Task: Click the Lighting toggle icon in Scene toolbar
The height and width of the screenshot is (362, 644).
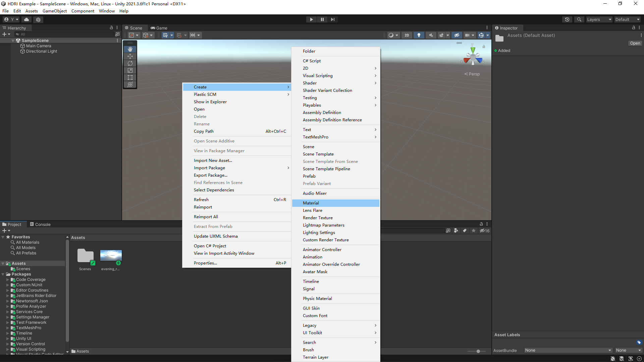Action: point(418,35)
